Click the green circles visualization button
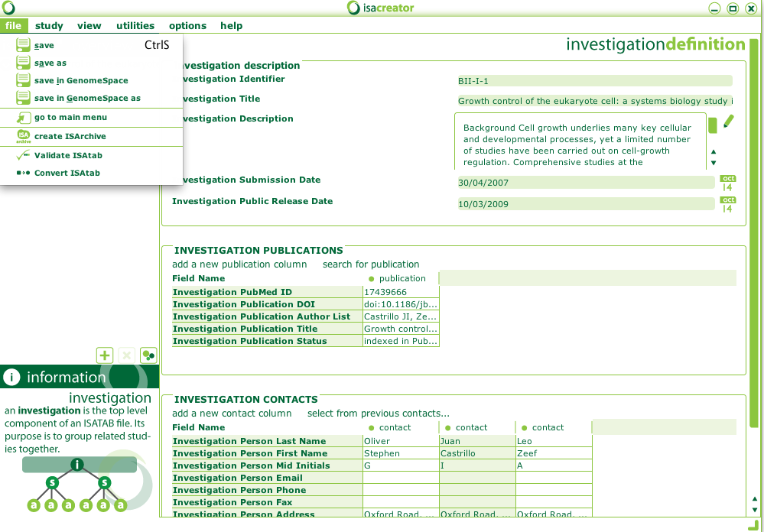Screen dimensions: 764x532 148,355
